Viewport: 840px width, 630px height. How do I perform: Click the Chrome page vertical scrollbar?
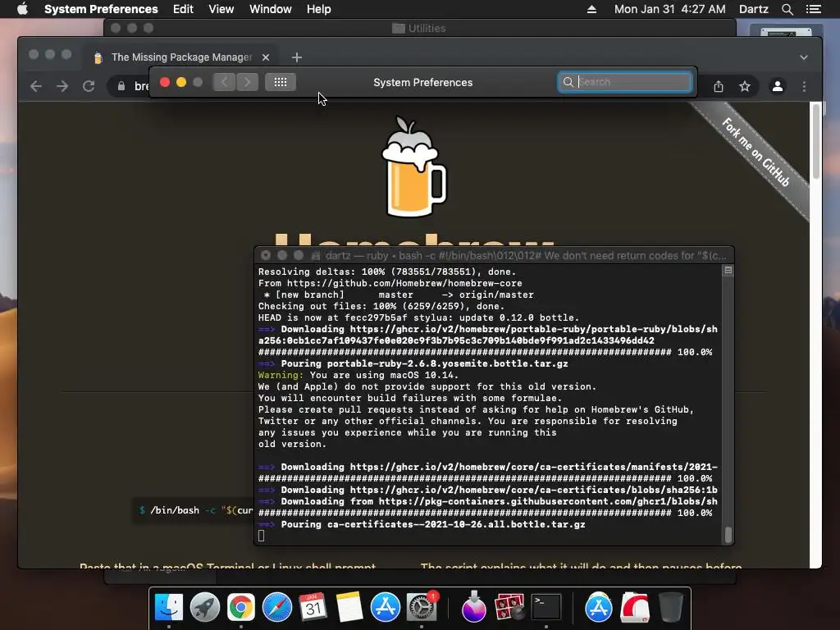point(815,142)
